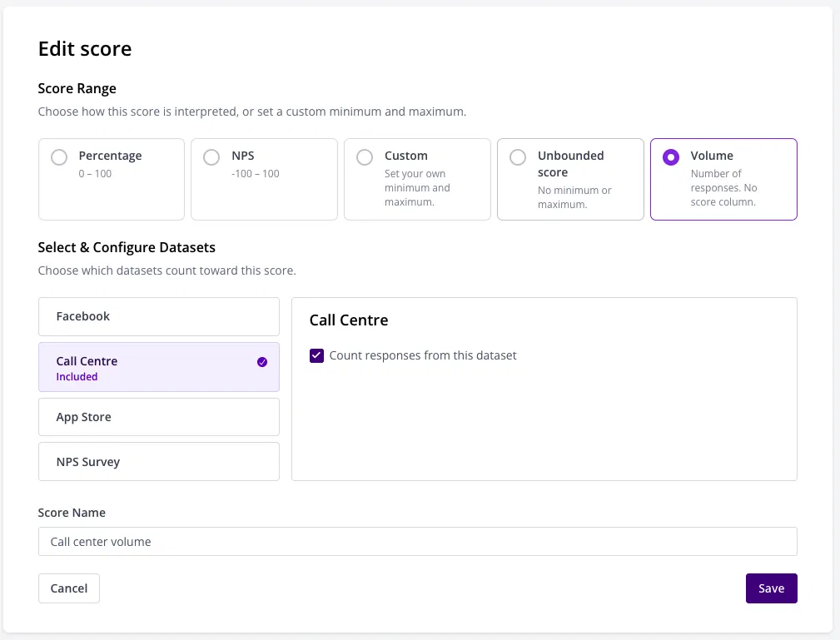The height and width of the screenshot is (640, 840).
Task: Click the Call Centre included checkmark icon
Action: 262,362
